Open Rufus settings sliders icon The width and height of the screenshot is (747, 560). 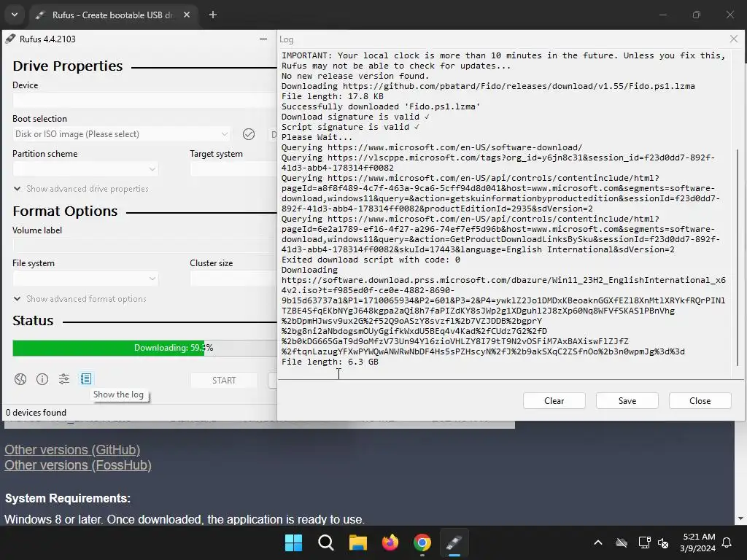pyautogui.click(x=64, y=379)
